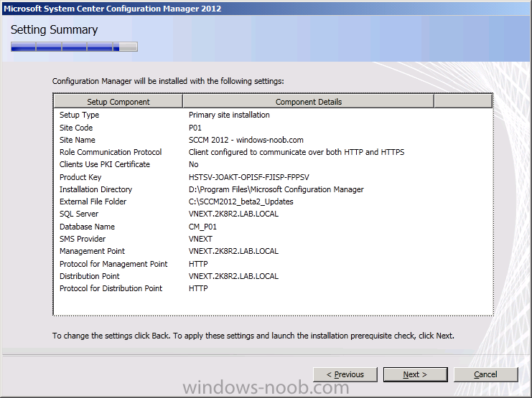Select Clients Use PKI Certificate label
Screen dimensions: 532x398
click(105, 164)
